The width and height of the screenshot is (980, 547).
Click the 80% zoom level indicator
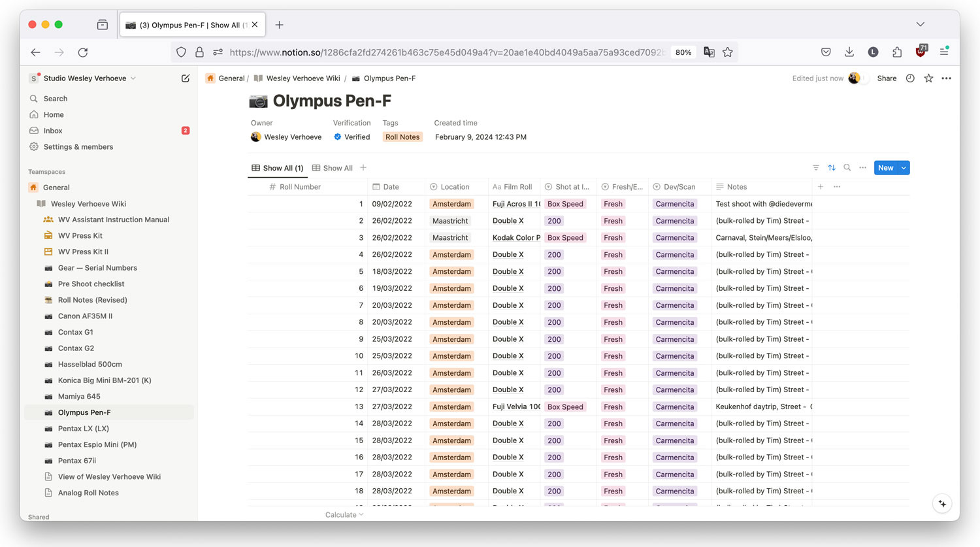tap(683, 52)
